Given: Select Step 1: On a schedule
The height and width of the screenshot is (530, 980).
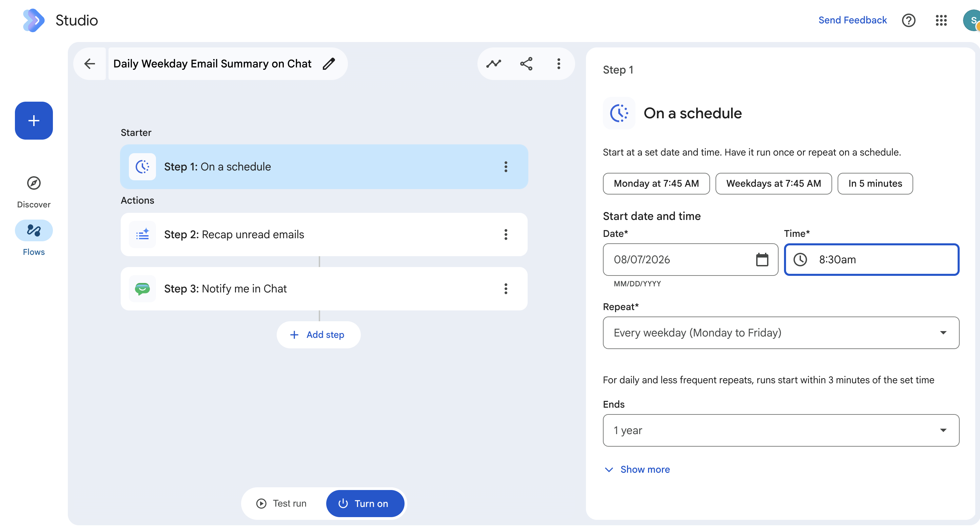Looking at the screenshot, I should pos(324,166).
